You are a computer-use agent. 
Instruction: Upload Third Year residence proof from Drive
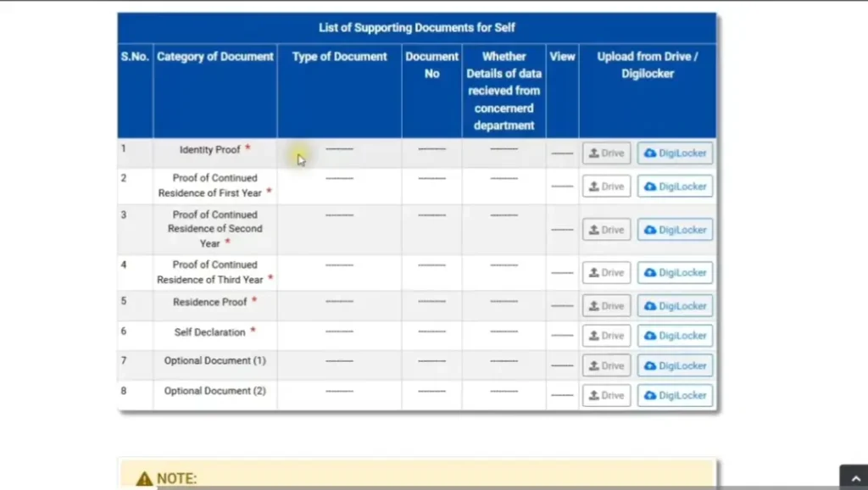(x=606, y=273)
